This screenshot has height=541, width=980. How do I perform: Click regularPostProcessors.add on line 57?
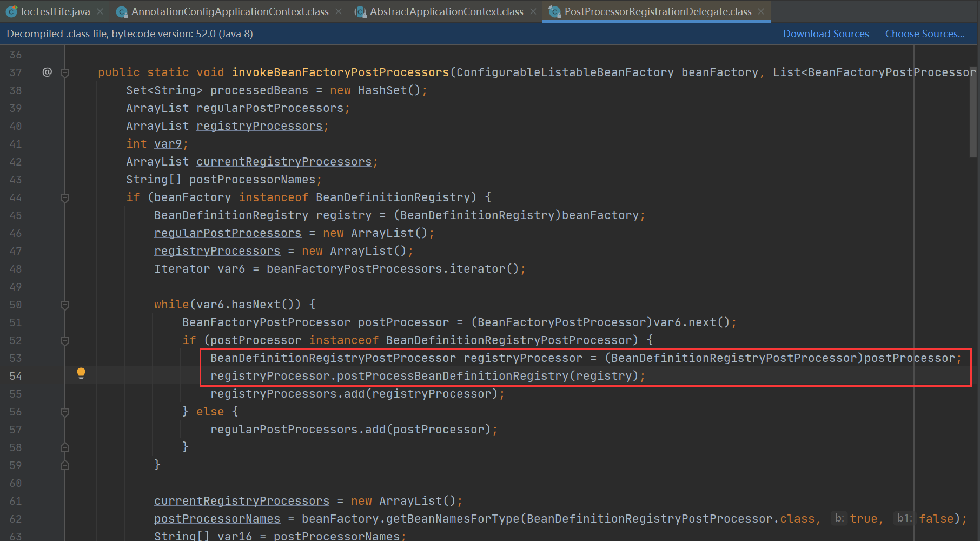point(298,430)
